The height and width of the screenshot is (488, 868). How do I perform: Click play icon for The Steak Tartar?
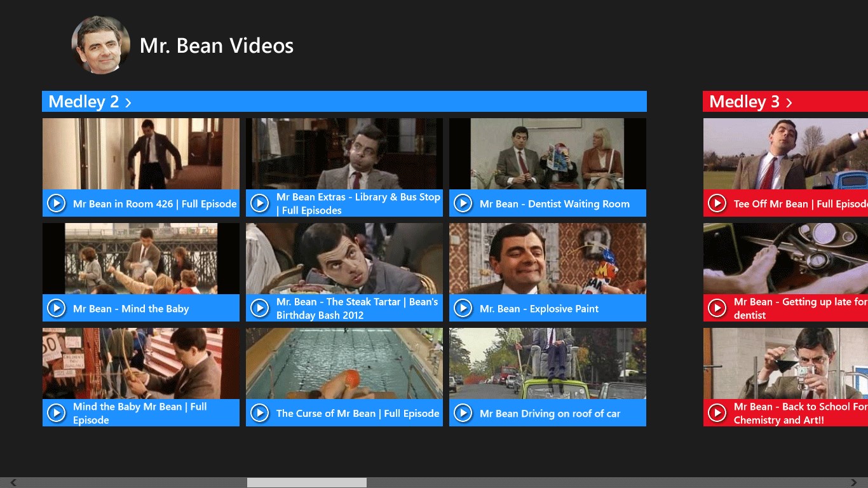tap(260, 308)
